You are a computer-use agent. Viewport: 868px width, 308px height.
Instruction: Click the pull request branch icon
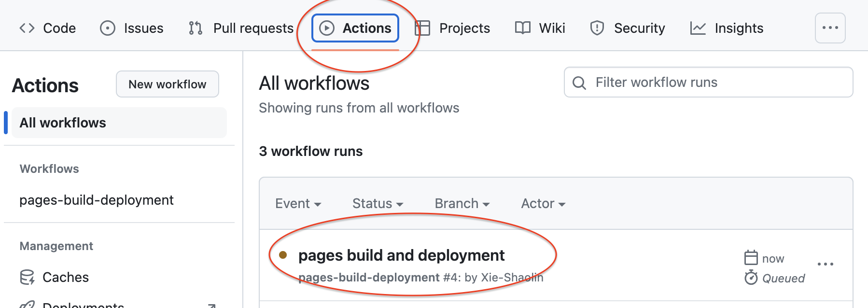coord(196,28)
